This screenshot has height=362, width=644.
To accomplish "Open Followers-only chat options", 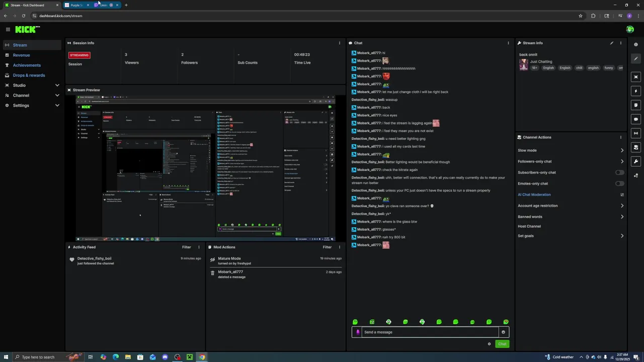I will (x=571, y=161).
